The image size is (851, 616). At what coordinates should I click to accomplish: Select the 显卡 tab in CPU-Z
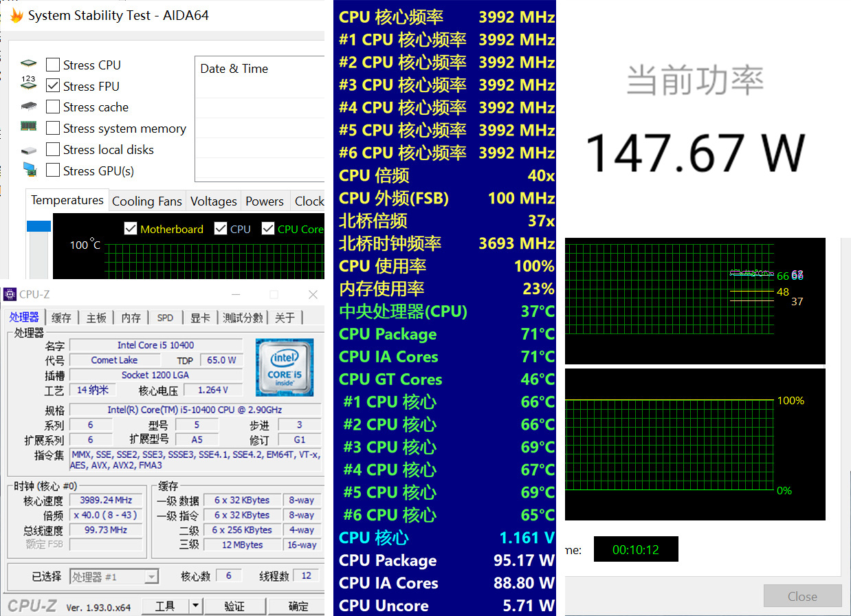(200, 318)
